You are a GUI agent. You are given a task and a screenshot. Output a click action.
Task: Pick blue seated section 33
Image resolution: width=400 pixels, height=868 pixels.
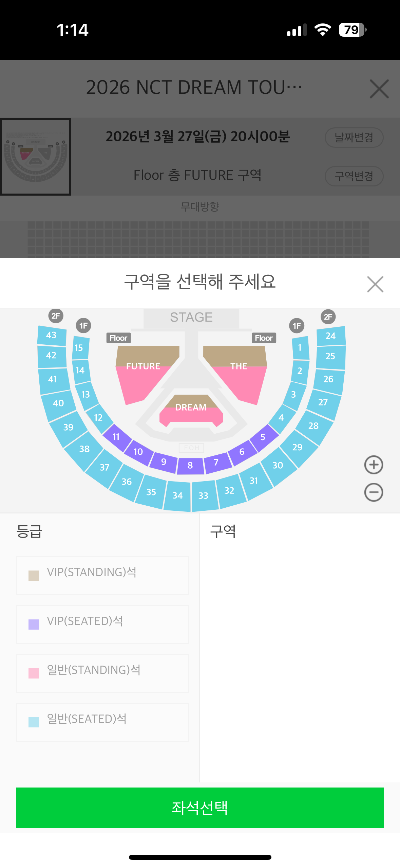(204, 496)
